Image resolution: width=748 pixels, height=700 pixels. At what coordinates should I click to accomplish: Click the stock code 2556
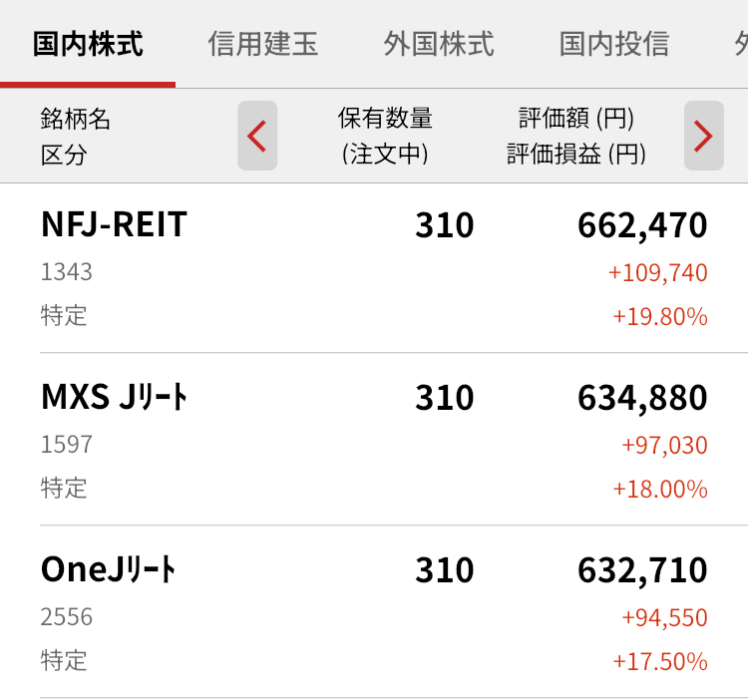[x=67, y=617]
